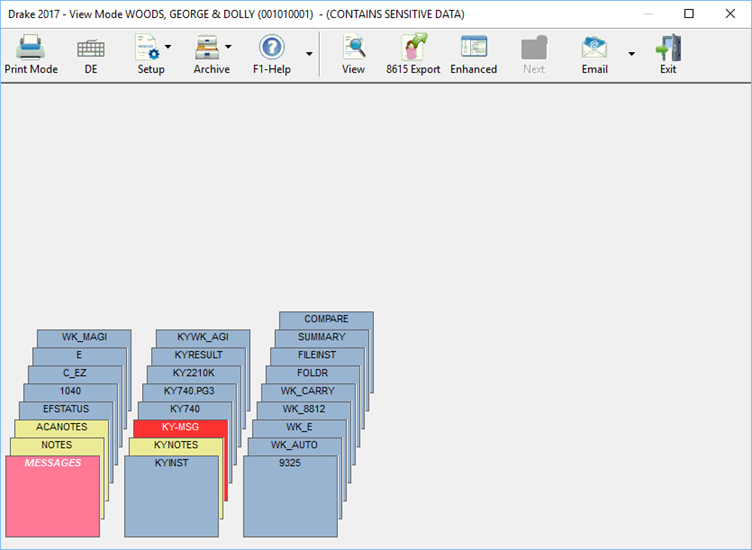Open DE data entry keyboard icon
The image size is (752, 550).
tap(91, 48)
